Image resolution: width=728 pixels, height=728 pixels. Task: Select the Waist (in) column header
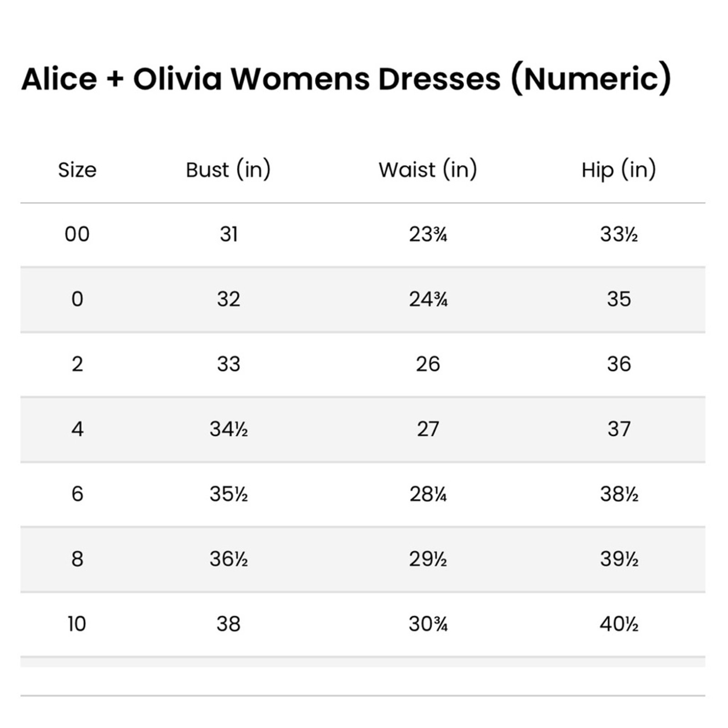pos(428,170)
